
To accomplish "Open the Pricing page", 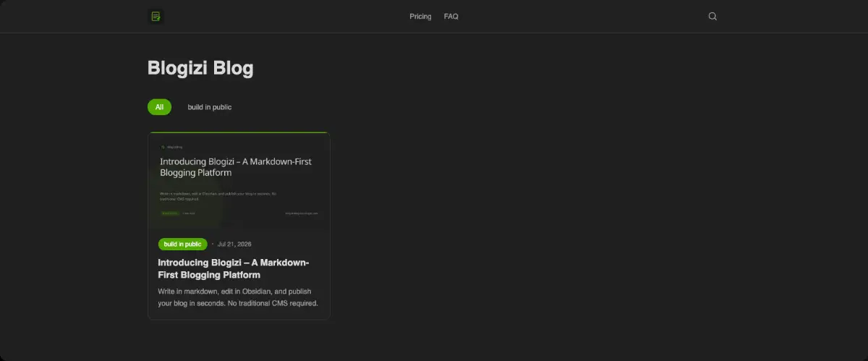I will pyautogui.click(x=420, y=16).
